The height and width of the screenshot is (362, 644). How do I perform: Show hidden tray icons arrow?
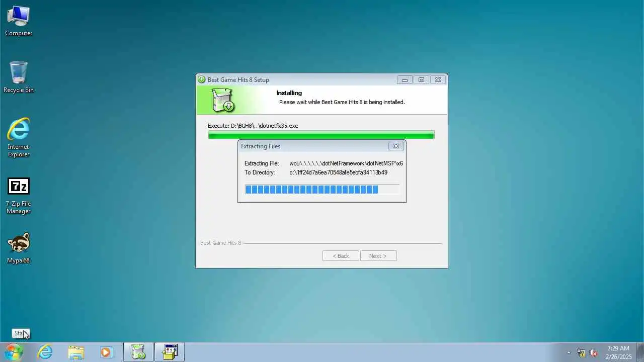coord(569,352)
